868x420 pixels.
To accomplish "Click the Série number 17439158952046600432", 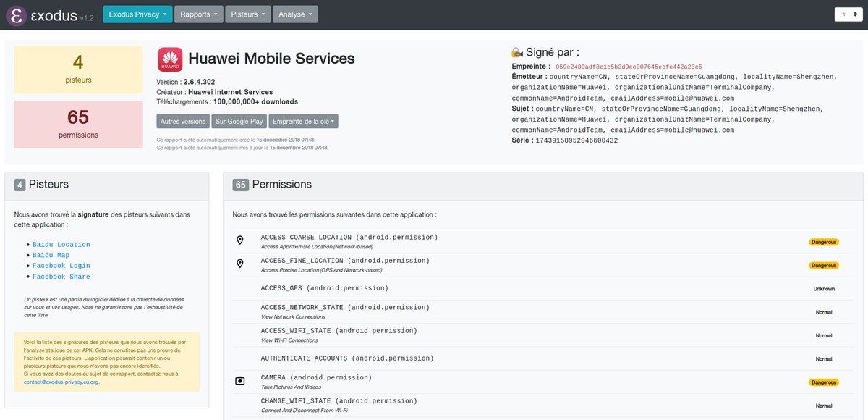I will (576, 140).
